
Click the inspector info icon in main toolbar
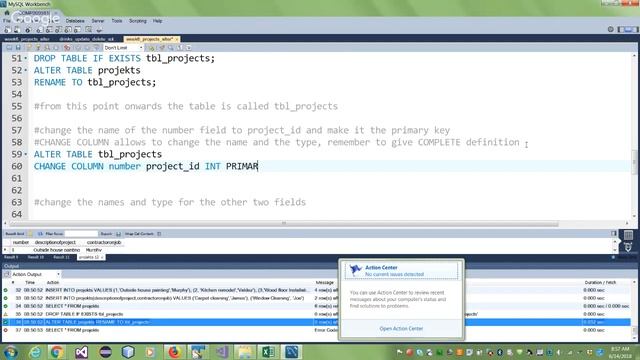(28, 29)
